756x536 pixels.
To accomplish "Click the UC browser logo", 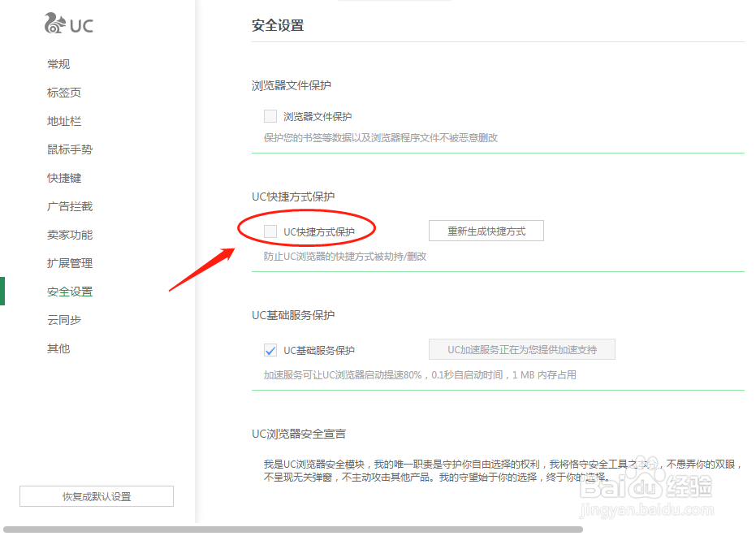I will (x=68, y=23).
